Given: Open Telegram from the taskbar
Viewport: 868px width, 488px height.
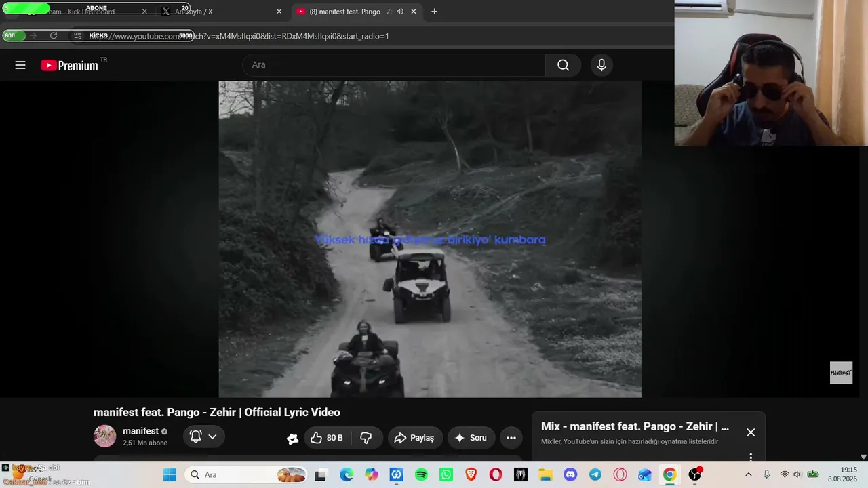Looking at the screenshot, I should point(595,475).
